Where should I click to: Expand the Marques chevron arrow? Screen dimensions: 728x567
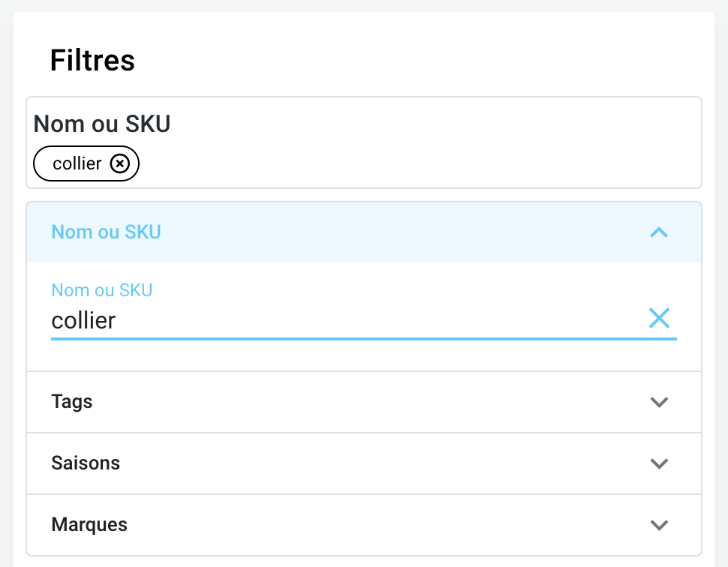(659, 525)
